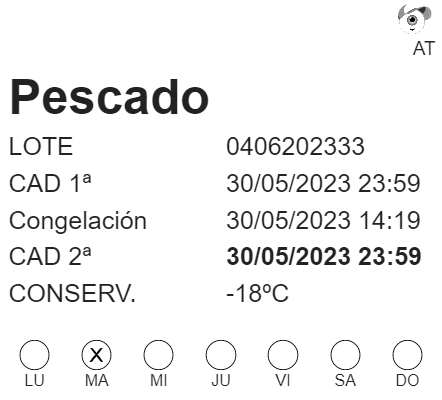This screenshot has width=442, height=400.
Task: Click the lot number 0406202333
Action: 295,146
